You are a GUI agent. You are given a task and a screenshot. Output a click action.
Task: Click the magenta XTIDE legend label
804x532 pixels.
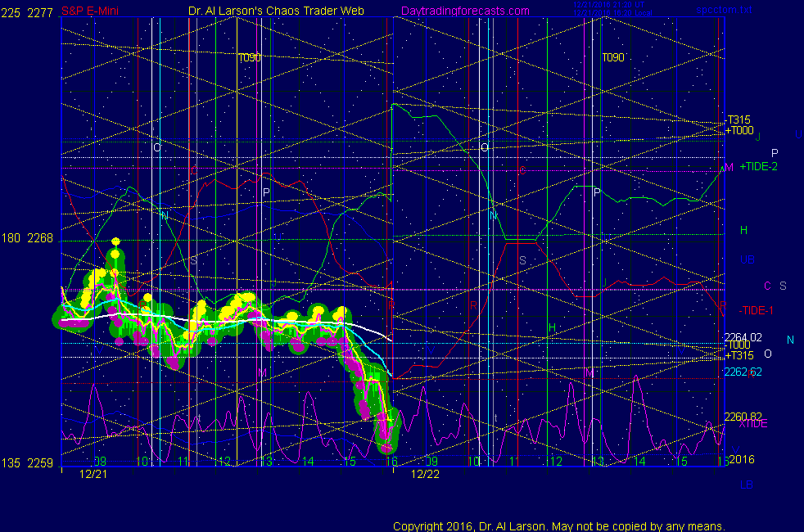pyautogui.click(x=753, y=423)
